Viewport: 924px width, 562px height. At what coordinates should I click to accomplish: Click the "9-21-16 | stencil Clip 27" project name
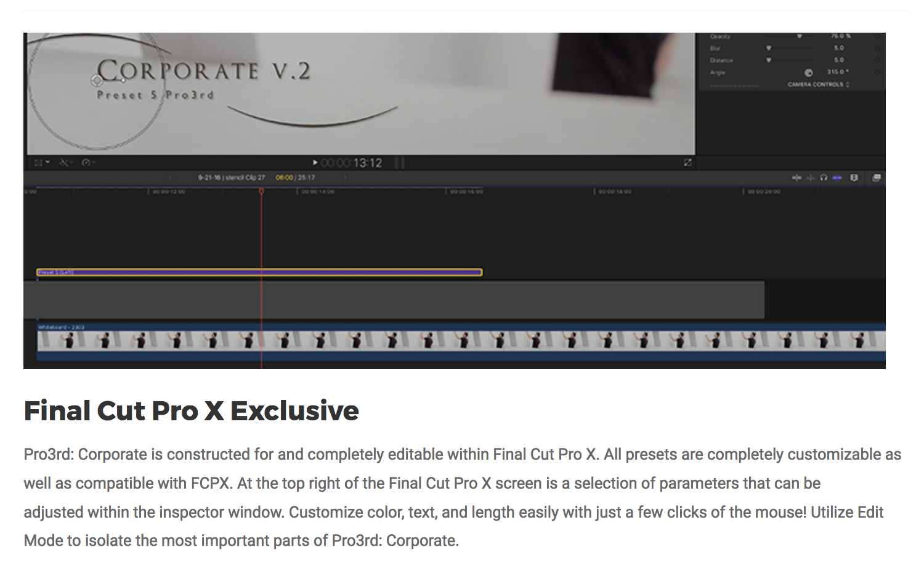[x=231, y=177]
